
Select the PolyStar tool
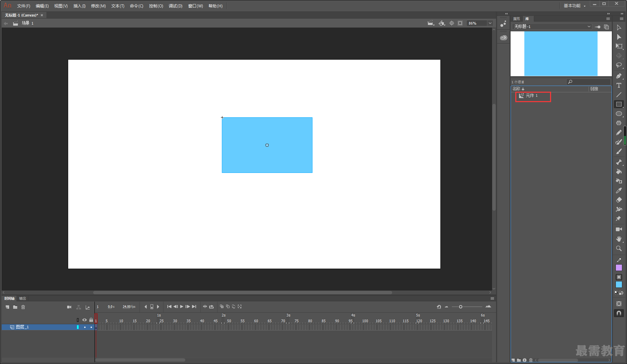[619, 123]
